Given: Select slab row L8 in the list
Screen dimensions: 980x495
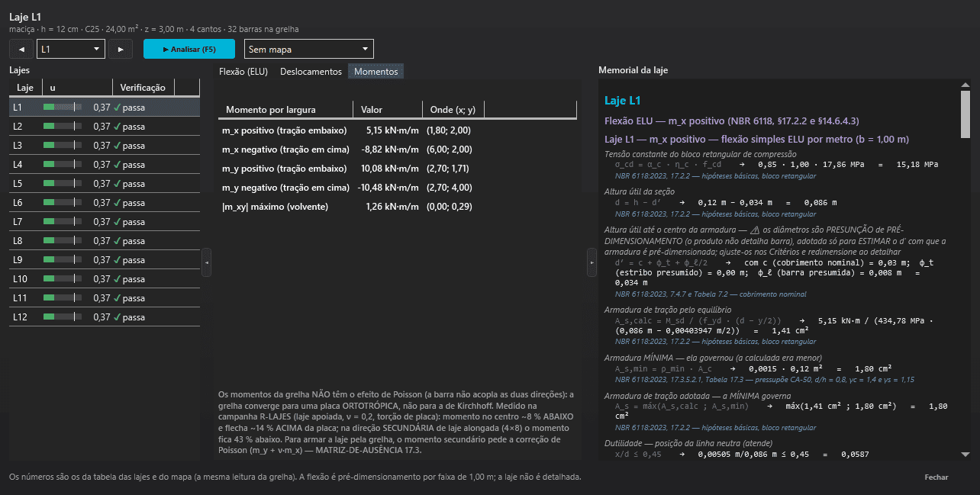Looking at the screenshot, I should (105, 241).
